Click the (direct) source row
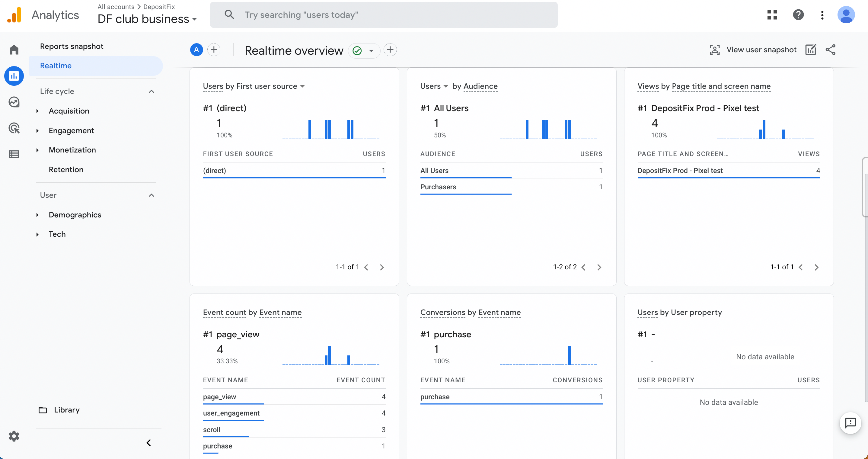 pyautogui.click(x=294, y=171)
